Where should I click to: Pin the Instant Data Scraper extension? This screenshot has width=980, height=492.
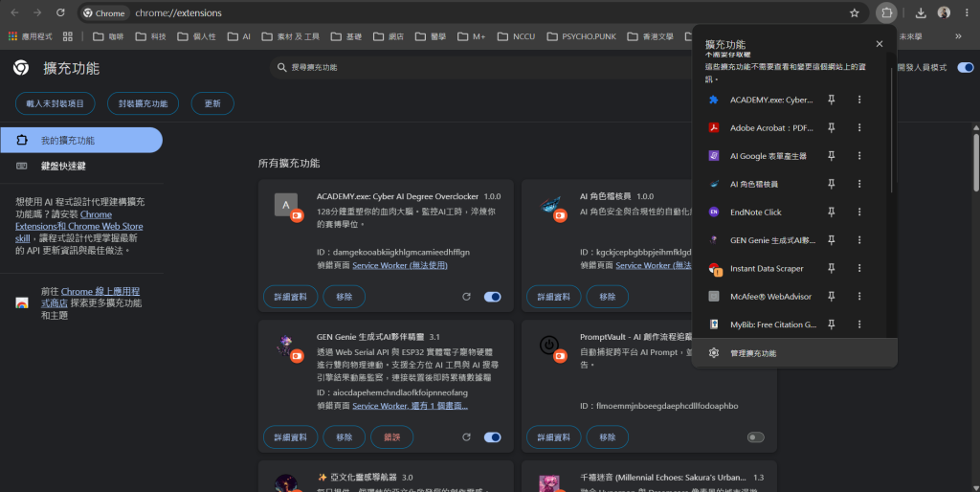point(832,268)
